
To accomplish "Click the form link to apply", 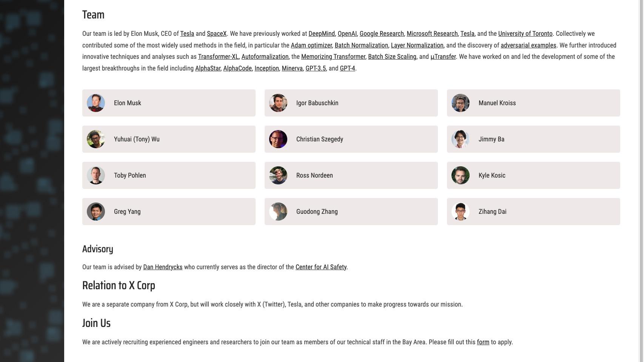I will tap(483, 342).
